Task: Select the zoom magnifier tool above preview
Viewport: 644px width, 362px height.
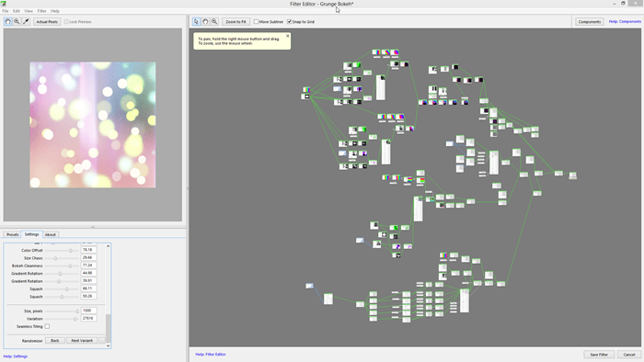Action: coord(17,22)
